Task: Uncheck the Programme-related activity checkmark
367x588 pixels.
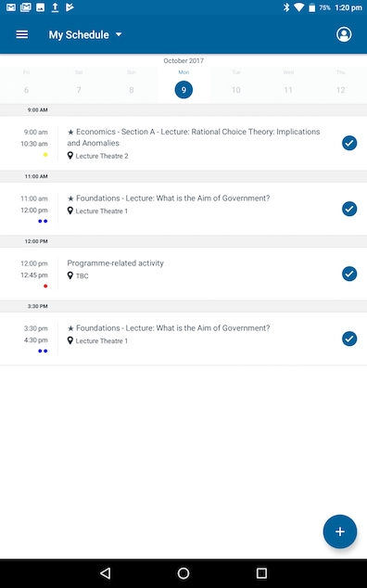Action: 349,274
